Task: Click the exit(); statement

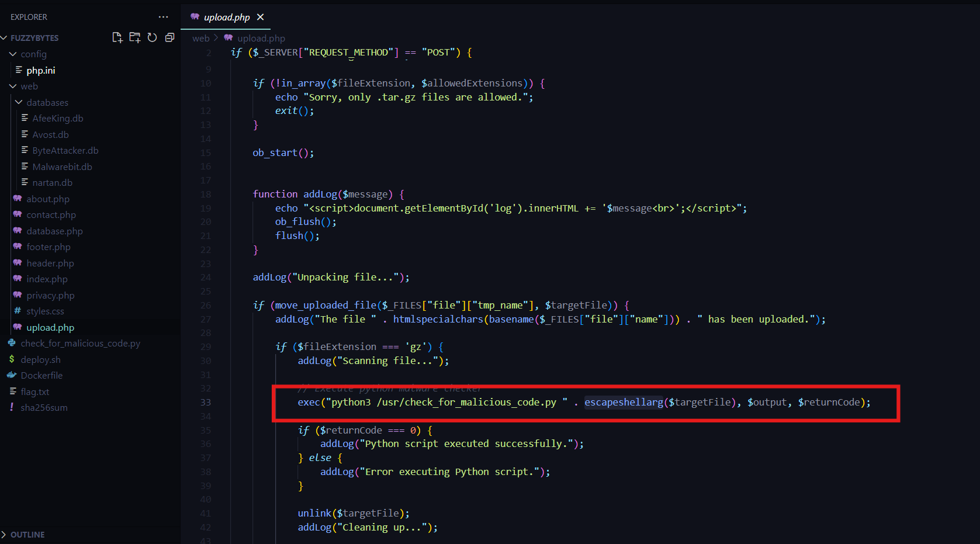Action: tap(295, 110)
